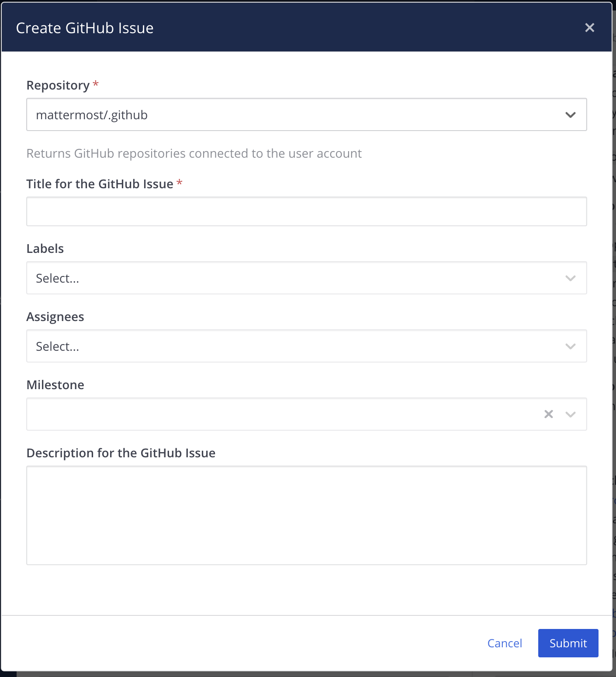Click the Assignees dropdown chevron

570,346
